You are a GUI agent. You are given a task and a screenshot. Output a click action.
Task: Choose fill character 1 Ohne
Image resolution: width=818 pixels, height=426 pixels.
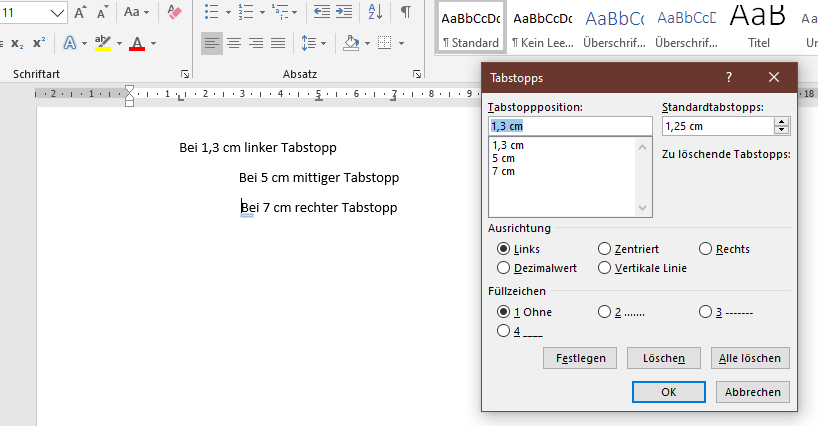tap(503, 312)
